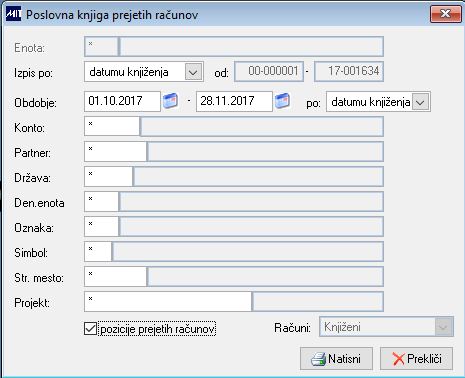The width and height of the screenshot is (465, 378).
Task: Click the Partner description field
Action: coord(265,151)
